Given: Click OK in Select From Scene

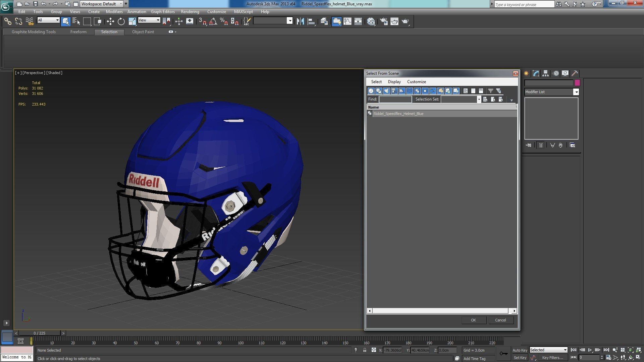Looking at the screenshot, I should tap(474, 320).
